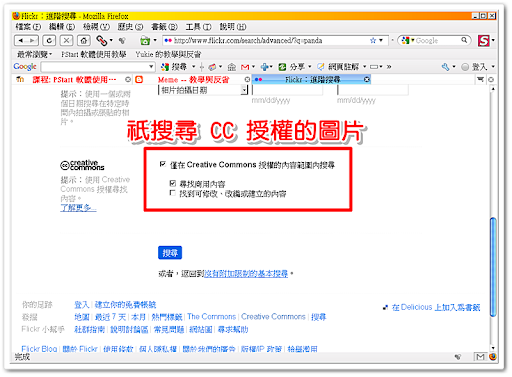512x377 pixels.
Task: Bookmark page with the star icon
Action: (373, 40)
